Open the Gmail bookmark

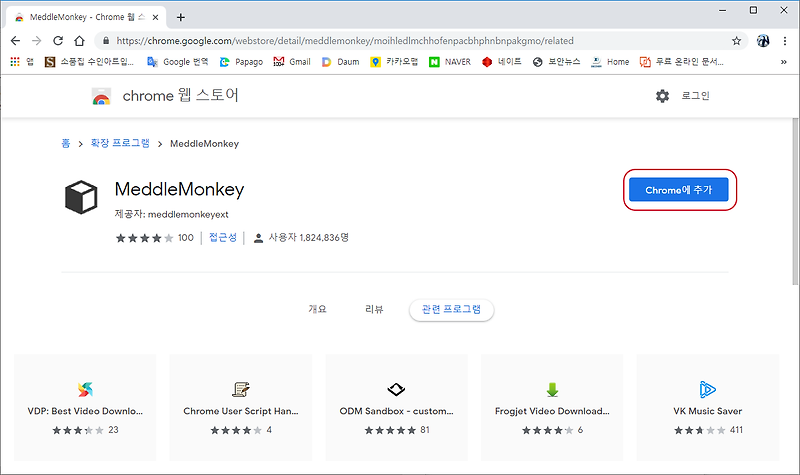pyautogui.click(x=292, y=62)
